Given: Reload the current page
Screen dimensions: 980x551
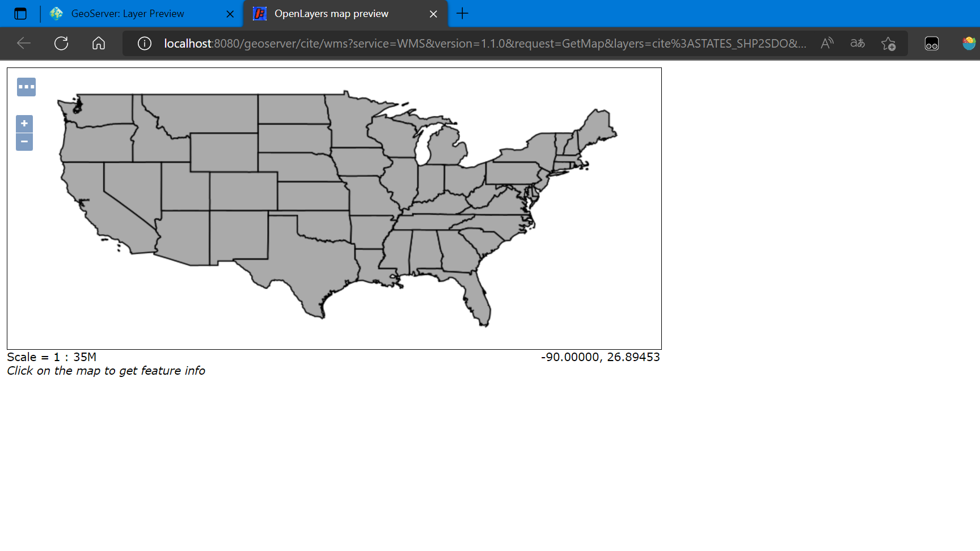Looking at the screenshot, I should [x=61, y=43].
